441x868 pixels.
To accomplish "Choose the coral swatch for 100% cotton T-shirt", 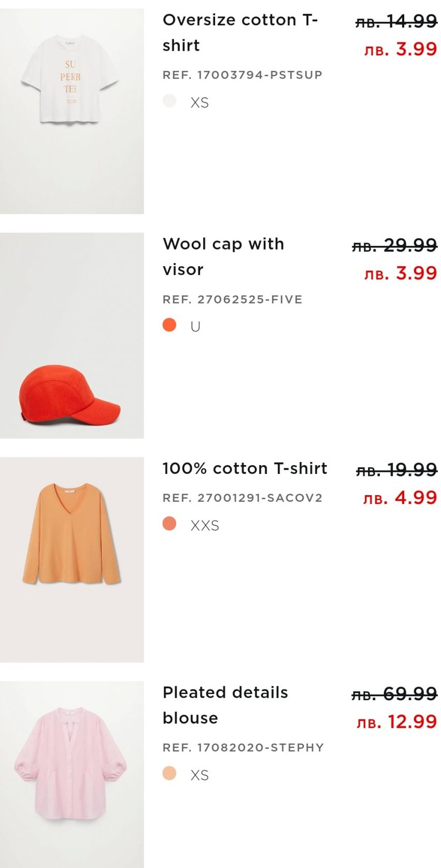I will click(169, 524).
